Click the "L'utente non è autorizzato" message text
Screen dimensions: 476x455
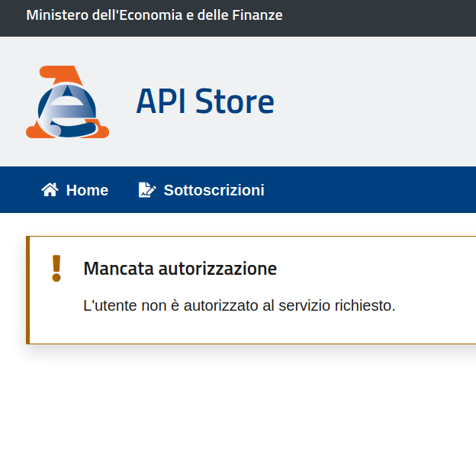[x=238, y=306]
